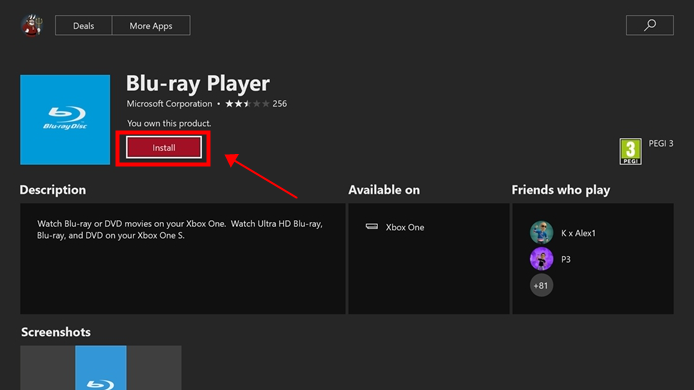Show the +81 more friends
694x390 pixels.
[x=541, y=286]
